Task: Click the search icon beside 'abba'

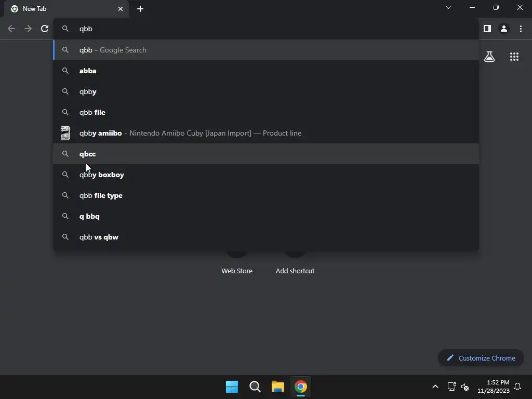Action: (65, 71)
